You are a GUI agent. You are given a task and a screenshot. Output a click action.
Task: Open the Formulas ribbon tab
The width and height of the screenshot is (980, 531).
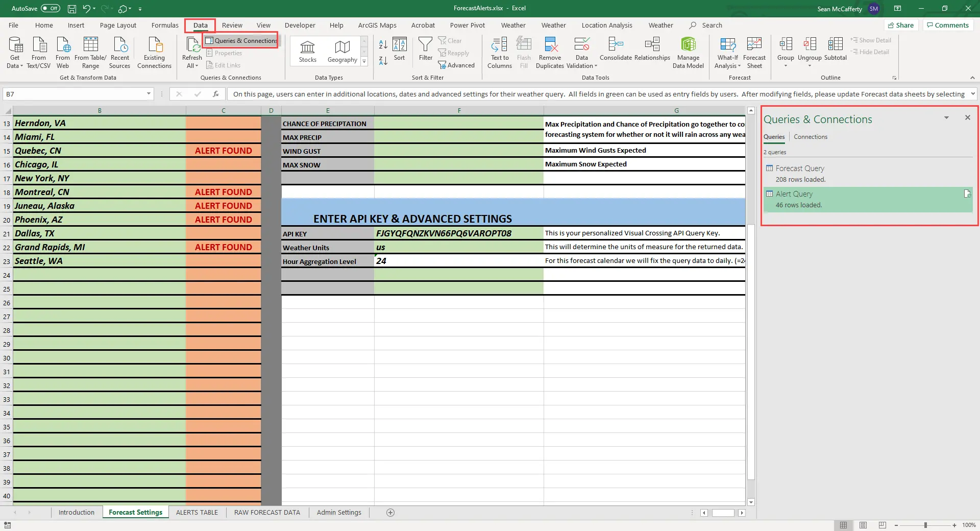click(x=165, y=25)
